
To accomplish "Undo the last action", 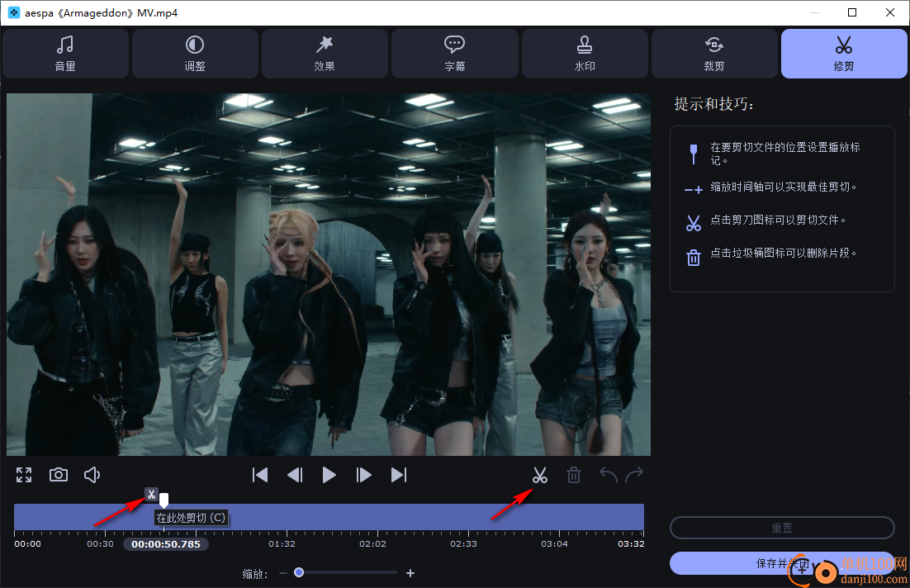I will [609, 475].
